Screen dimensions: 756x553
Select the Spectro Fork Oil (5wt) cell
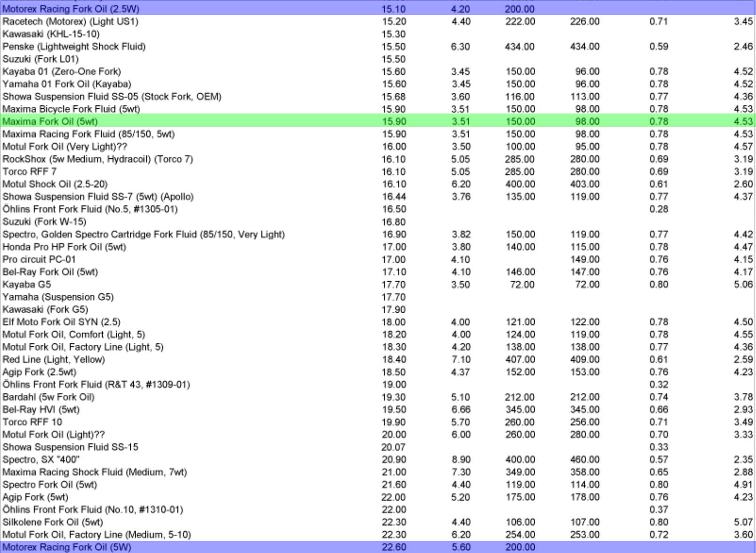49,484
